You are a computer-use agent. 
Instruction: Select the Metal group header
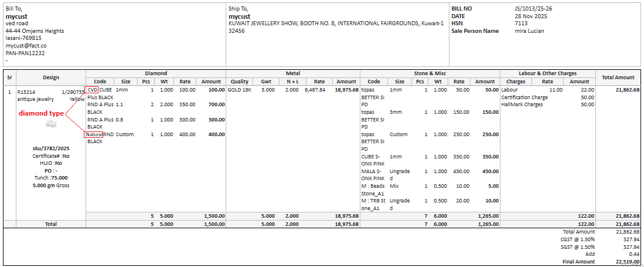pyautogui.click(x=293, y=73)
